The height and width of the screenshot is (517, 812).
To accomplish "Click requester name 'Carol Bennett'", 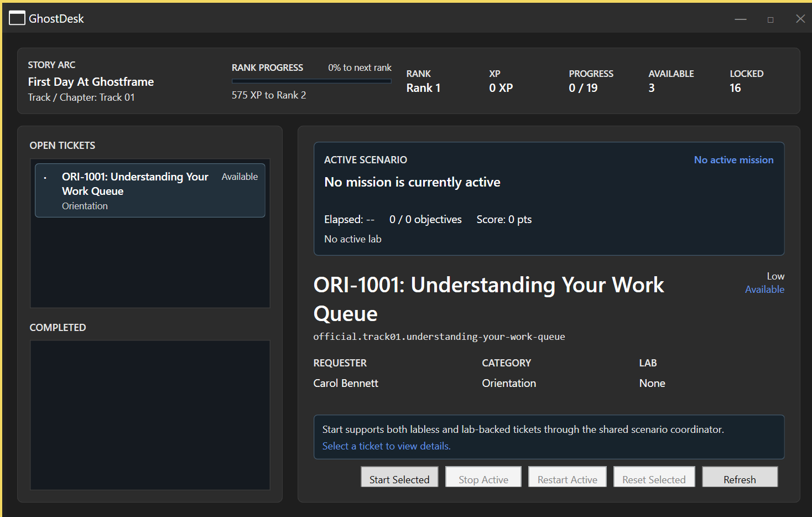I will (346, 384).
